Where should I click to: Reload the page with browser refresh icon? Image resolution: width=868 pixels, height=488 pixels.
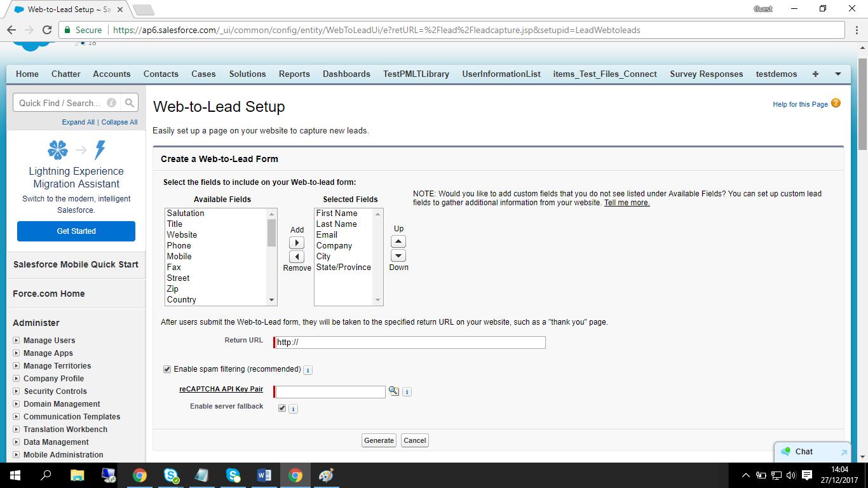pos(46,30)
